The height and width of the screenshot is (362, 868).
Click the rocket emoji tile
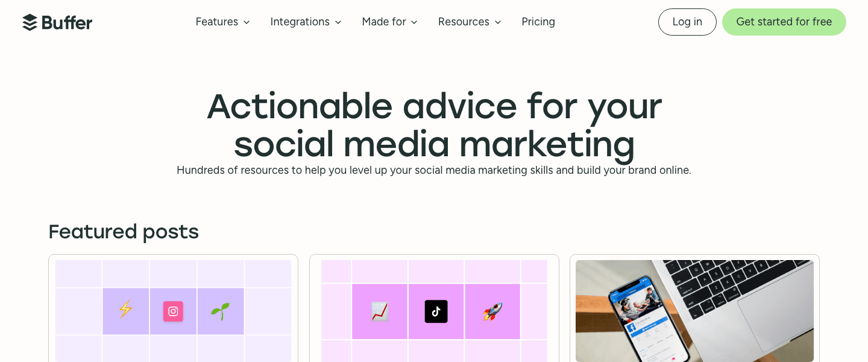(492, 311)
